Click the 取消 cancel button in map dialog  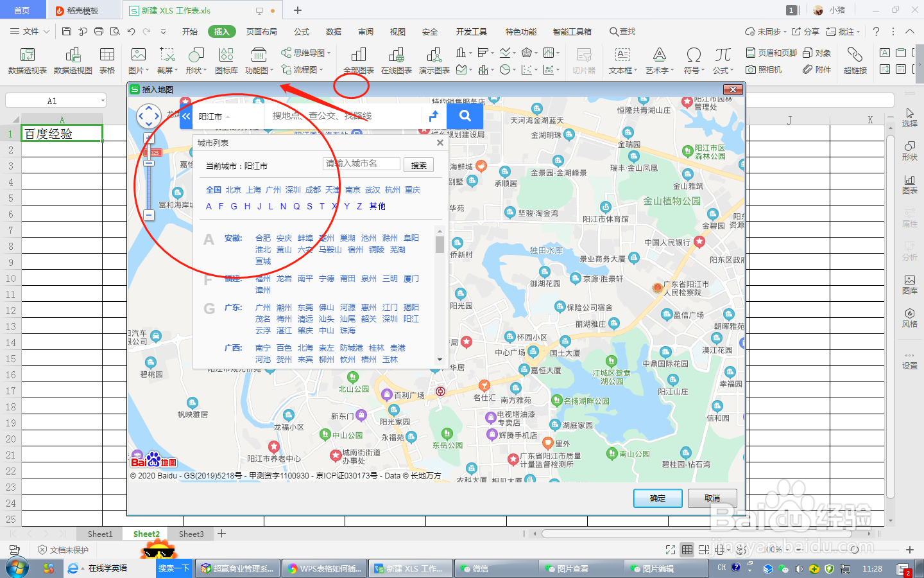712,498
